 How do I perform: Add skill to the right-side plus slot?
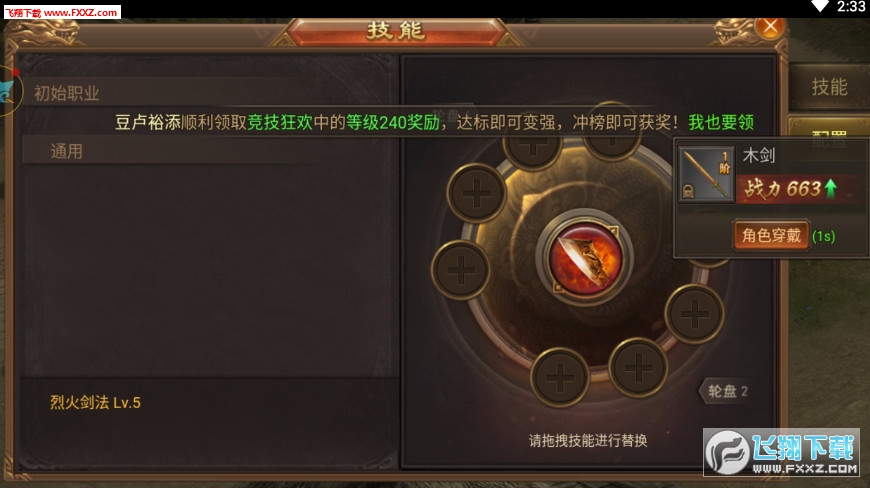[694, 314]
